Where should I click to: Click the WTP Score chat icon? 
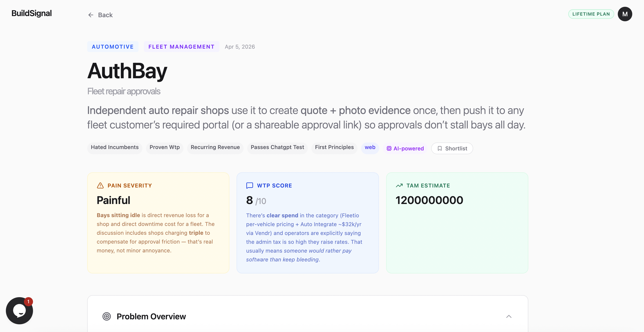250,186
